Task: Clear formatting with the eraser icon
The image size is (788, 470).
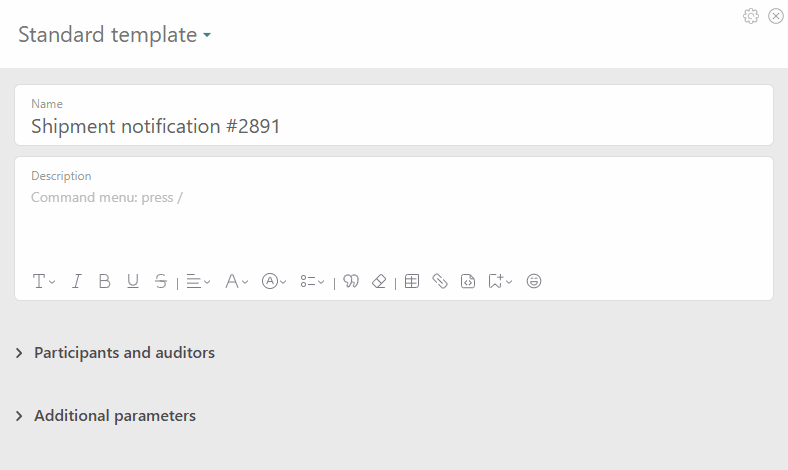Action: pyautogui.click(x=379, y=282)
